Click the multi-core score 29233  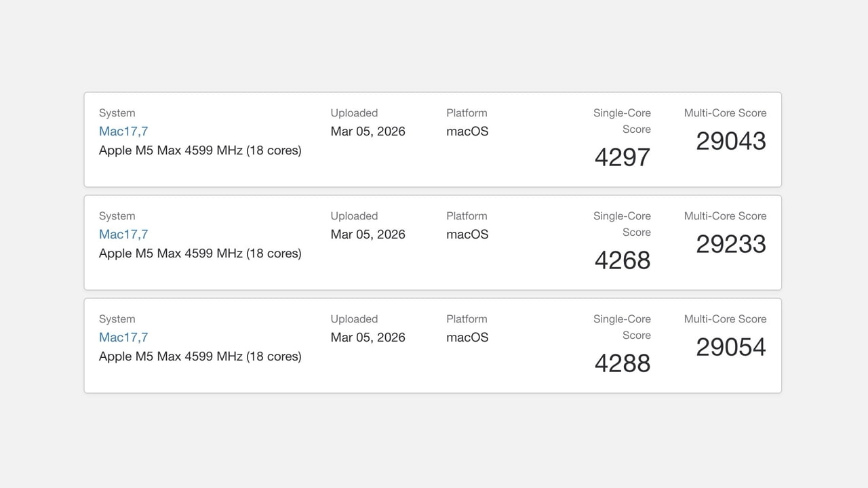coord(730,244)
